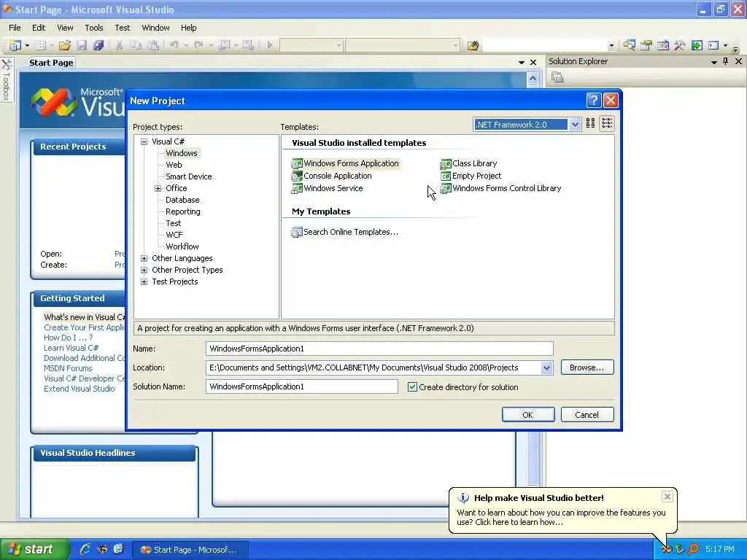Viewport: 747px width, 560px height.
Task: Click the Start Page document tab
Action: click(x=51, y=63)
